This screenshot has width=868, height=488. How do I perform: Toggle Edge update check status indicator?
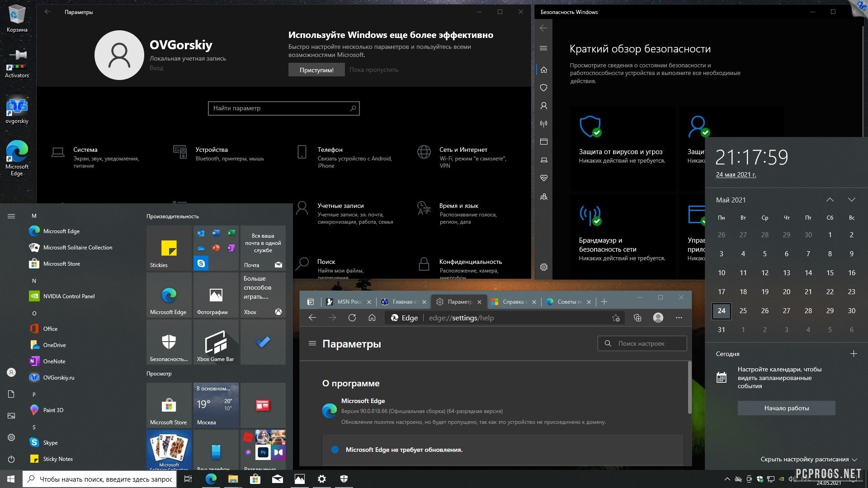tap(334, 449)
